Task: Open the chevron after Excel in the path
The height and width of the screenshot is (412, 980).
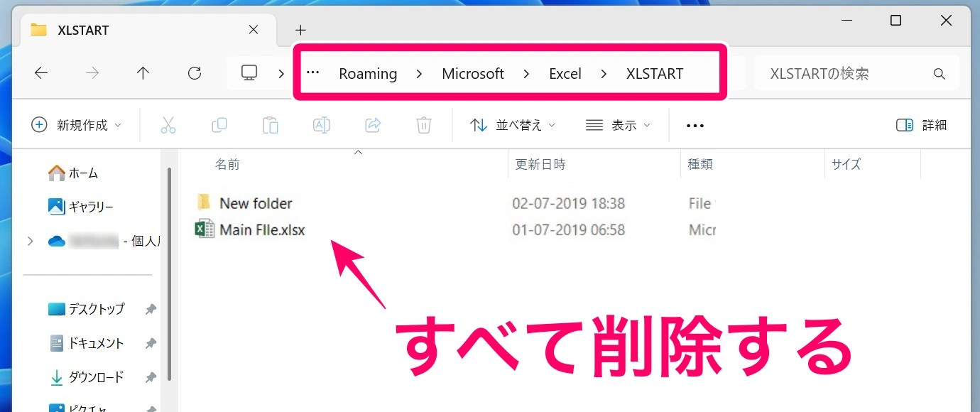Action: (x=604, y=74)
